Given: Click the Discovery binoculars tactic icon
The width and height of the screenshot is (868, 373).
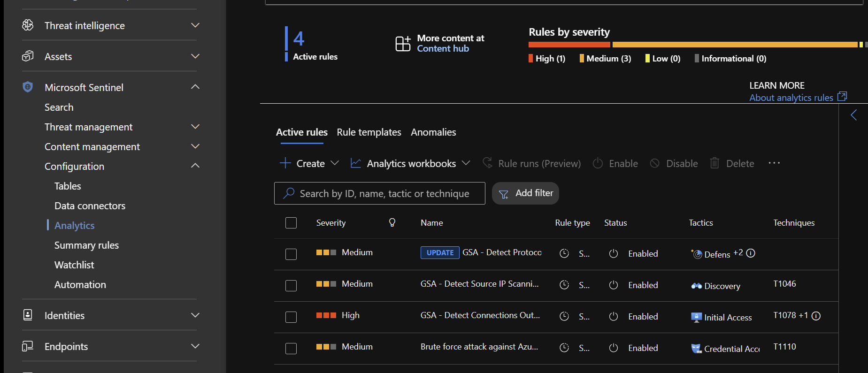Looking at the screenshot, I should pos(696,286).
